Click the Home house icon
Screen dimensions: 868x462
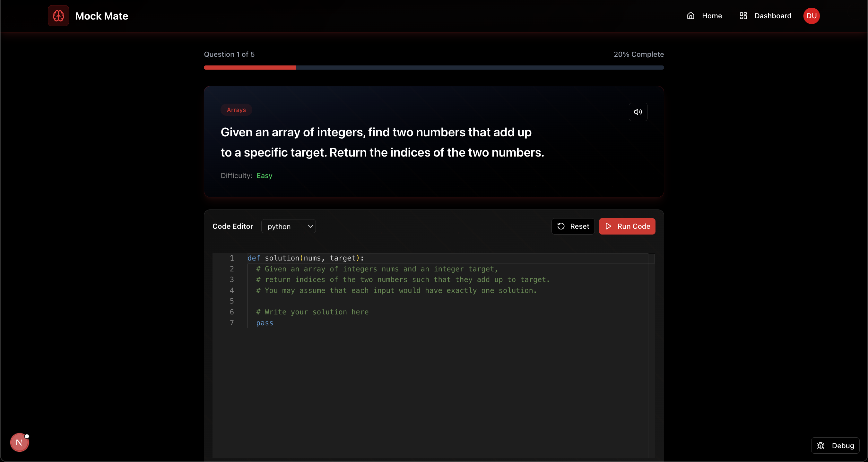point(690,16)
